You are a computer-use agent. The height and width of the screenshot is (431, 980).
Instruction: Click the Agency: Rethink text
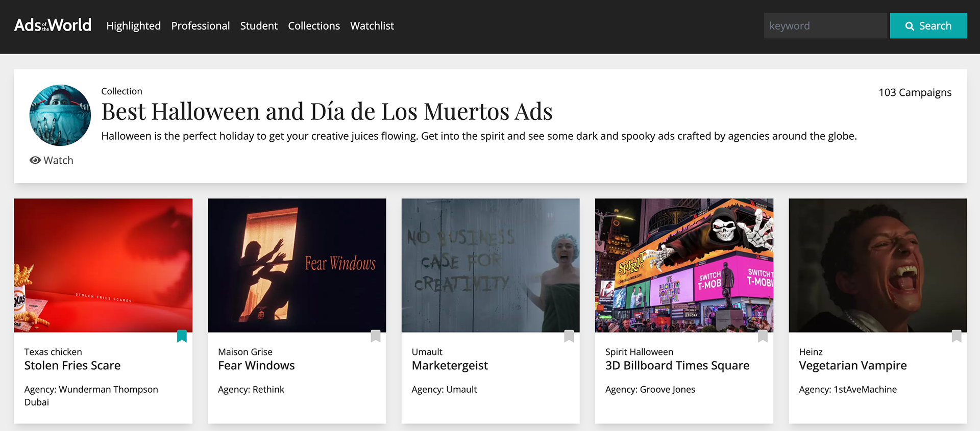(251, 390)
